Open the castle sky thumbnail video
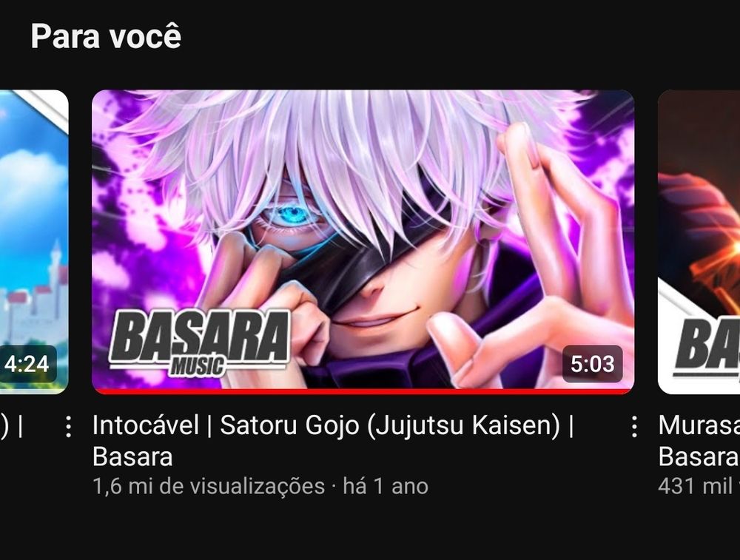The image size is (740, 560). point(34,241)
